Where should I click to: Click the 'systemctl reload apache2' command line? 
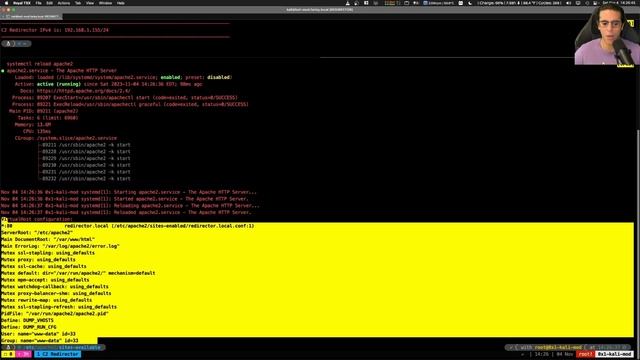[40, 64]
